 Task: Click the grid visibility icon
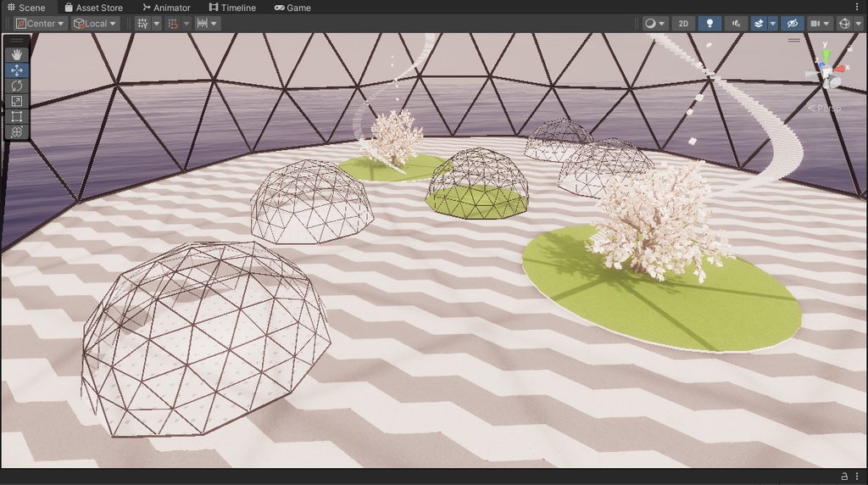pos(142,23)
